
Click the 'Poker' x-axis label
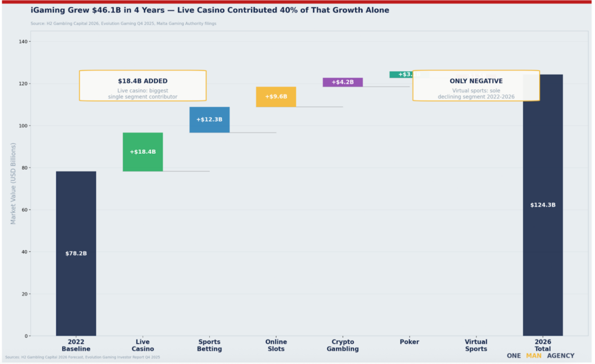409,342
